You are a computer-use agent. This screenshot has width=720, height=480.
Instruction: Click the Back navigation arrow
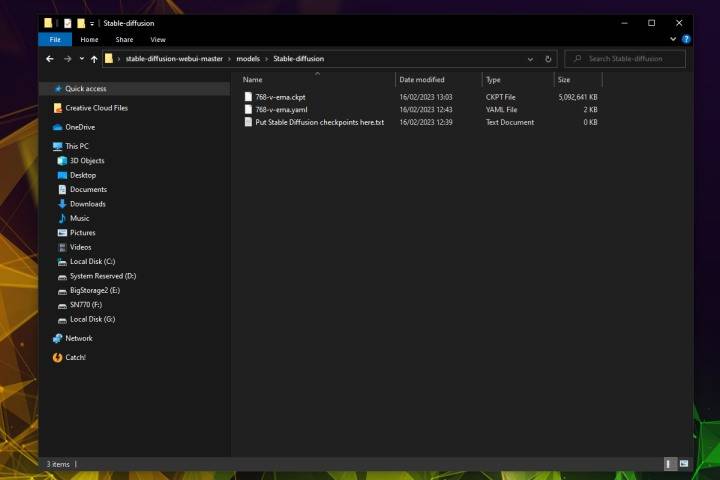click(x=49, y=59)
